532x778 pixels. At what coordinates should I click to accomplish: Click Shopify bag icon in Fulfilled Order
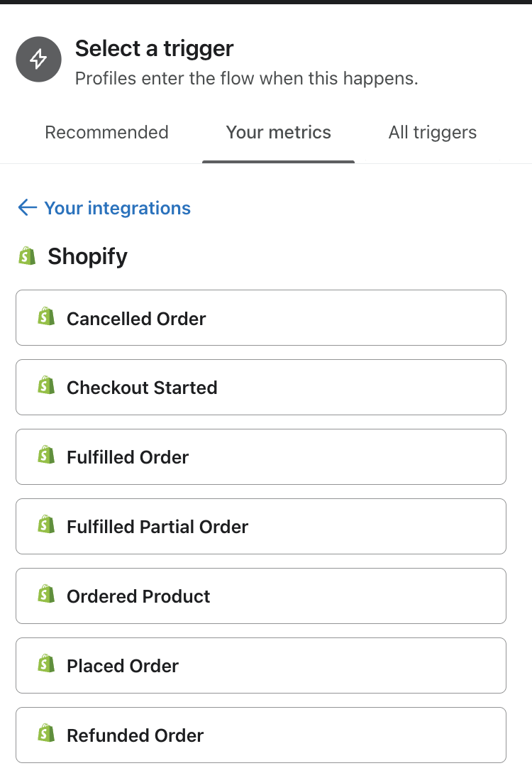tap(46, 456)
